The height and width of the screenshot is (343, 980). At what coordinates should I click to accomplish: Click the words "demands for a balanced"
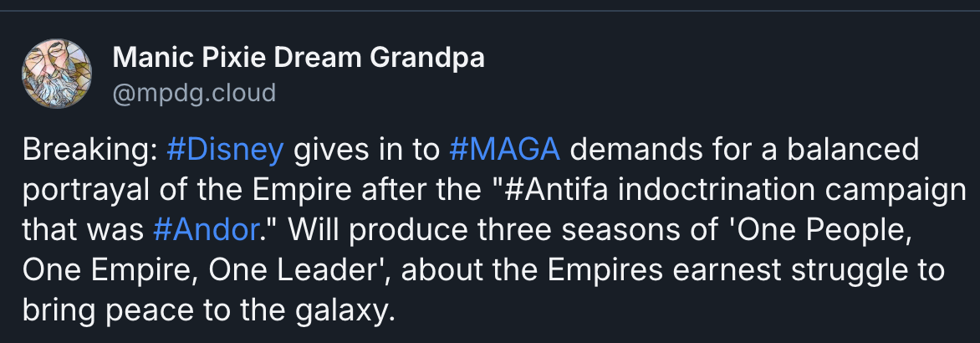point(745,151)
